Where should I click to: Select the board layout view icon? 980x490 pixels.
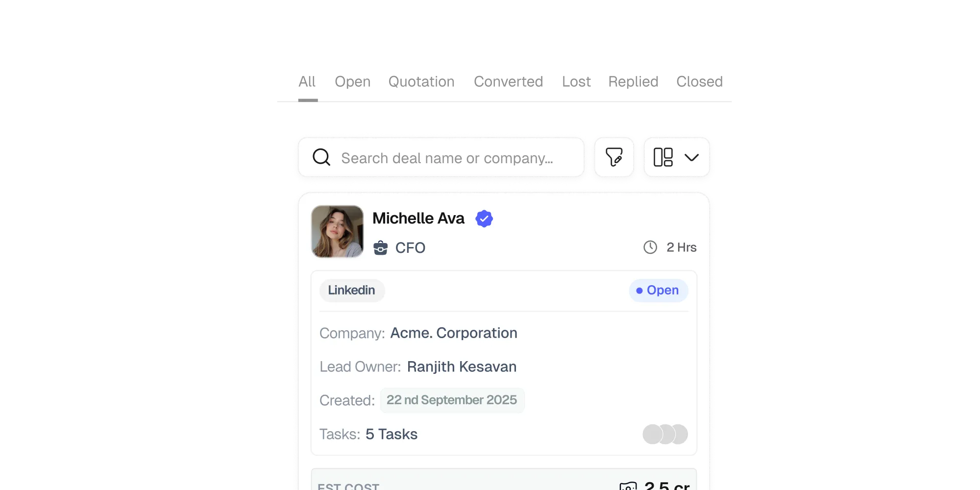pos(663,157)
